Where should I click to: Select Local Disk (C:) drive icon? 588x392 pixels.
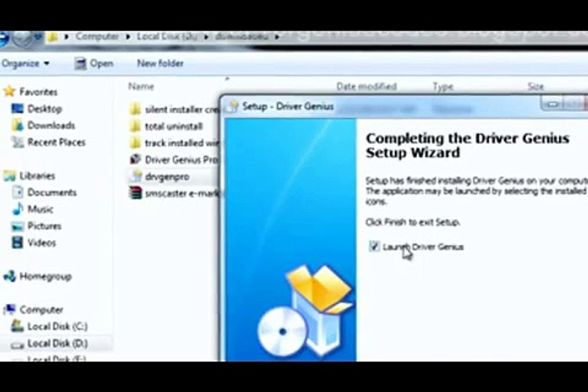click(x=17, y=326)
